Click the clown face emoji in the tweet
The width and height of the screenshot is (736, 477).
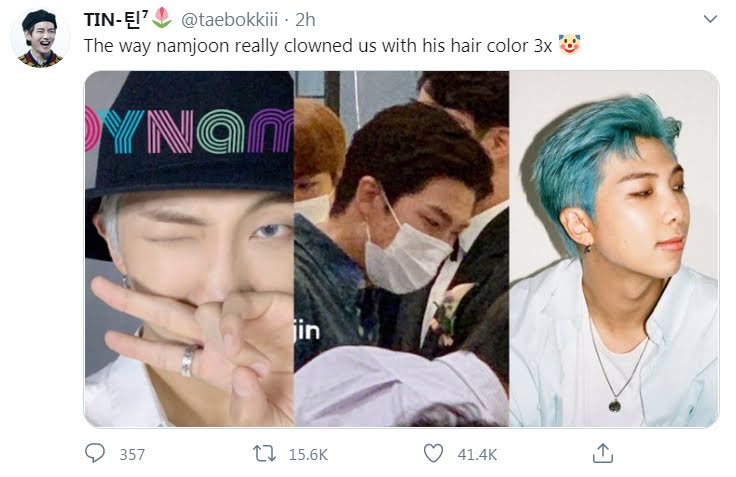[x=569, y=45]
